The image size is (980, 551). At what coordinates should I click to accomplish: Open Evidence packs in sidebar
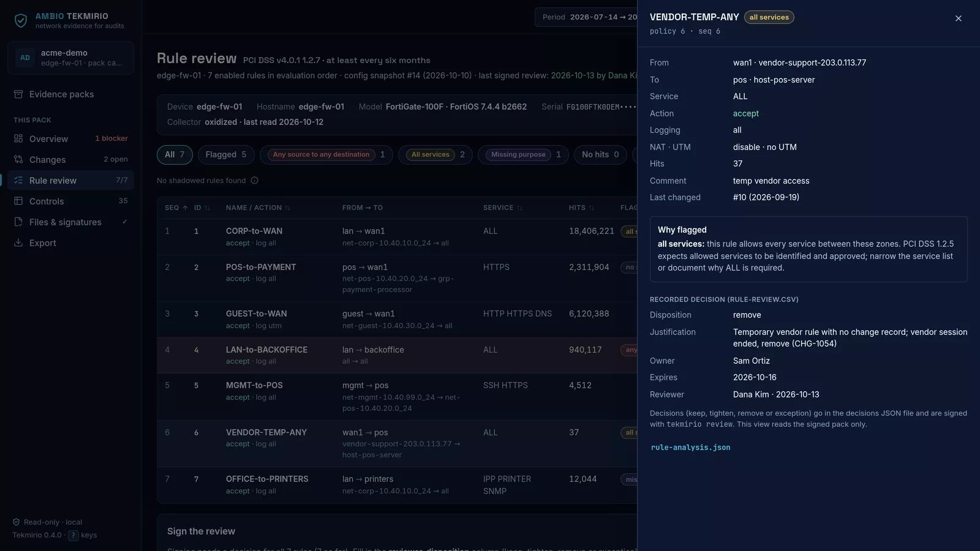[70, 94]
